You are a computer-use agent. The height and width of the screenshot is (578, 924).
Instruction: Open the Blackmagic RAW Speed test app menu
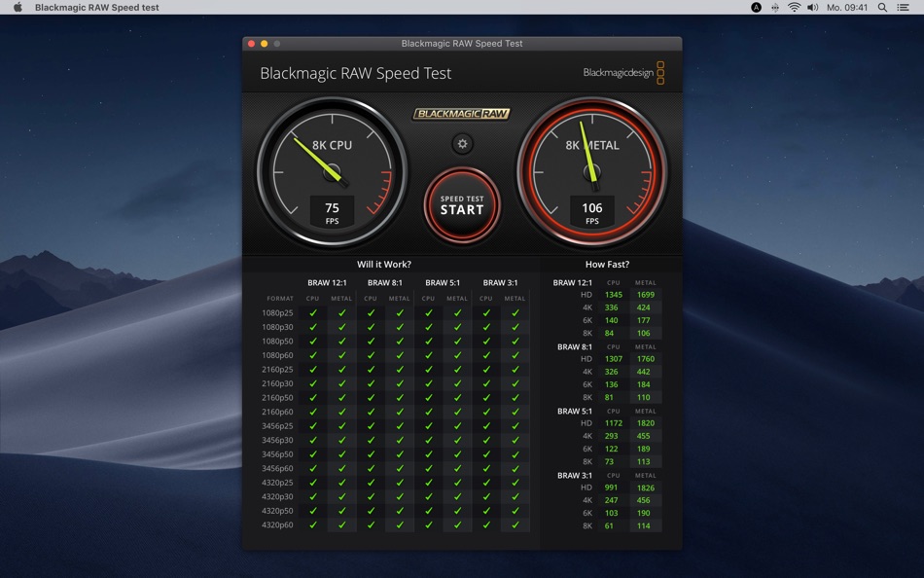(x=95, y=7)
